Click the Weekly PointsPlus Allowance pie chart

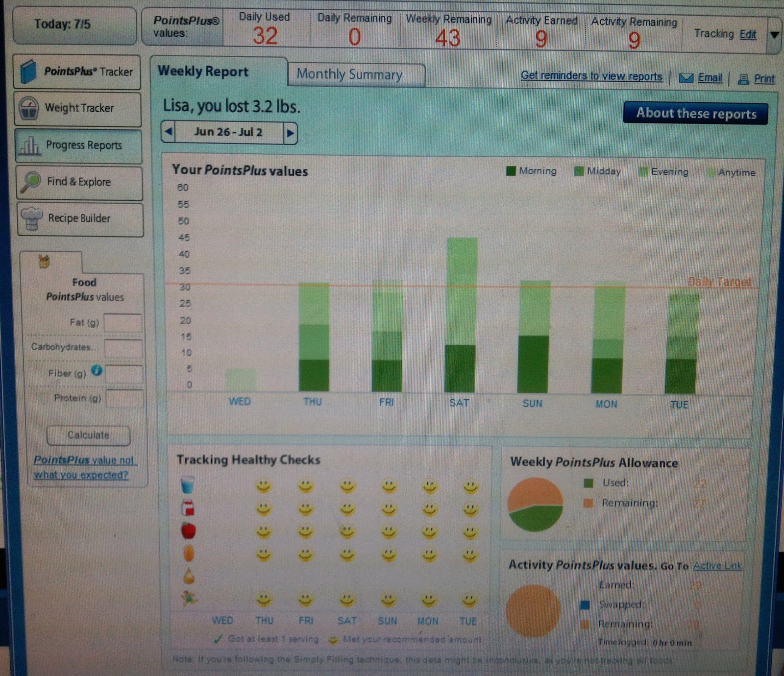[x=536, y=505]
